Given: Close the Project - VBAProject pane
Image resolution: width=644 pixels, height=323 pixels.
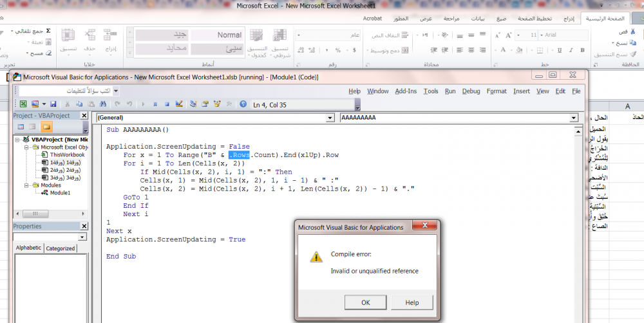Looking at the screenshot, I should 84,116.
